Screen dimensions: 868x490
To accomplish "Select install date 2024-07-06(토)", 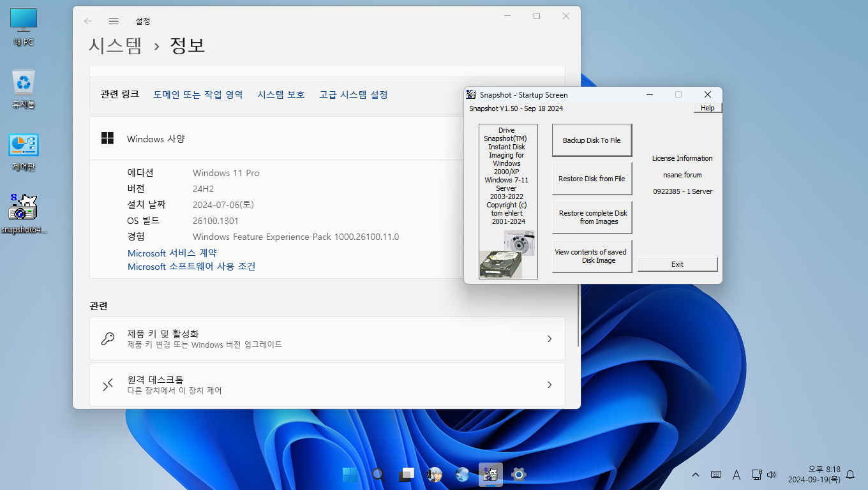I will 223,205.
